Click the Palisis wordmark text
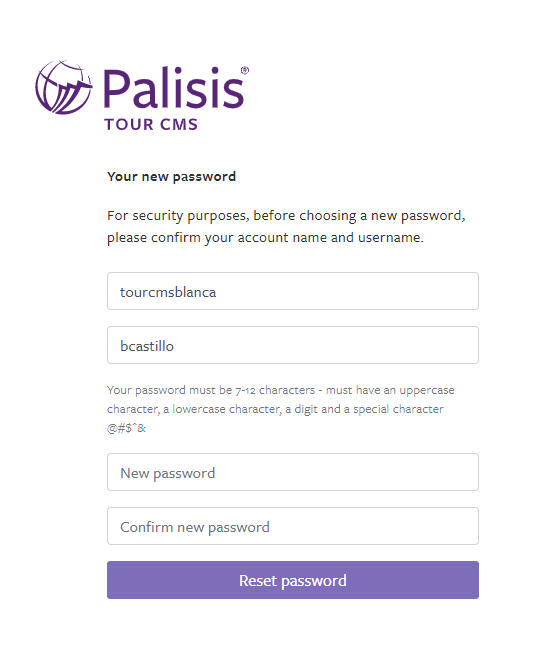 pos(174,88)
